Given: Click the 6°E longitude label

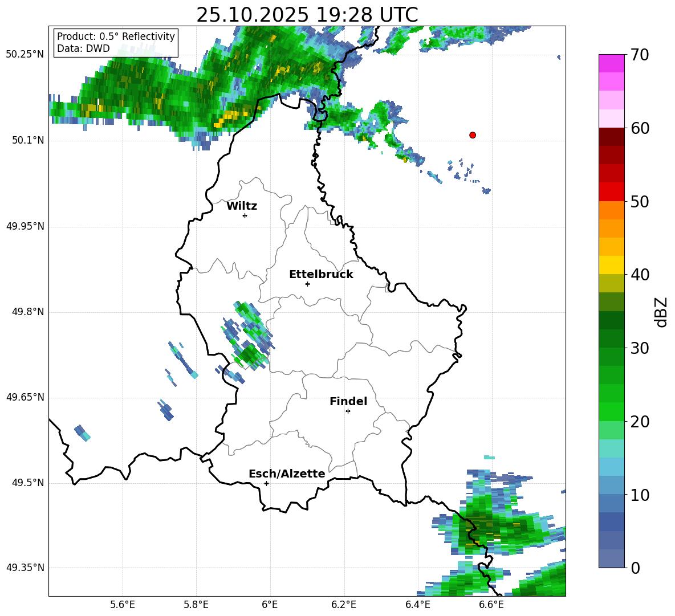Looking at the screenshot, I should [x=270, y=605].
